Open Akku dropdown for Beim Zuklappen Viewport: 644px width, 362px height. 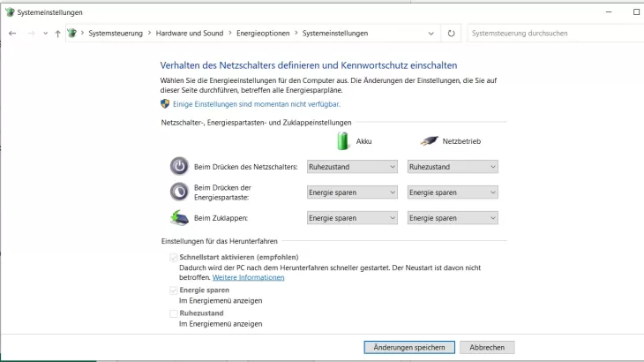coord(352,218)
